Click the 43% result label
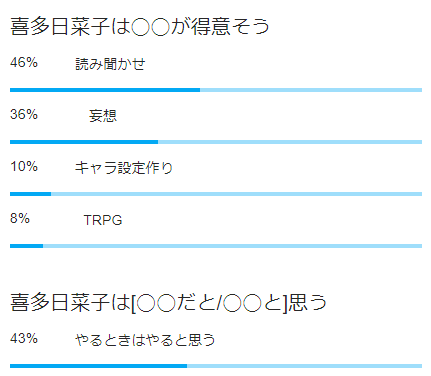 point(24,338)
